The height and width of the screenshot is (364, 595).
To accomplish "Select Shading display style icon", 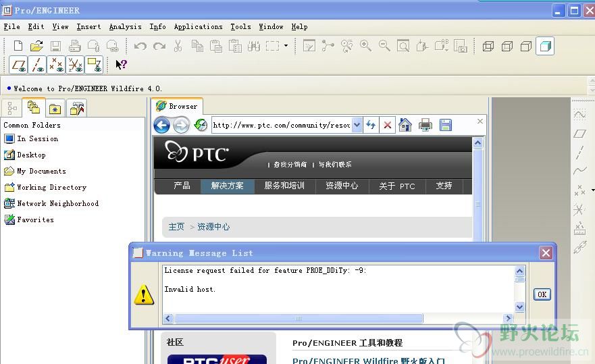I will coord(545,47).
